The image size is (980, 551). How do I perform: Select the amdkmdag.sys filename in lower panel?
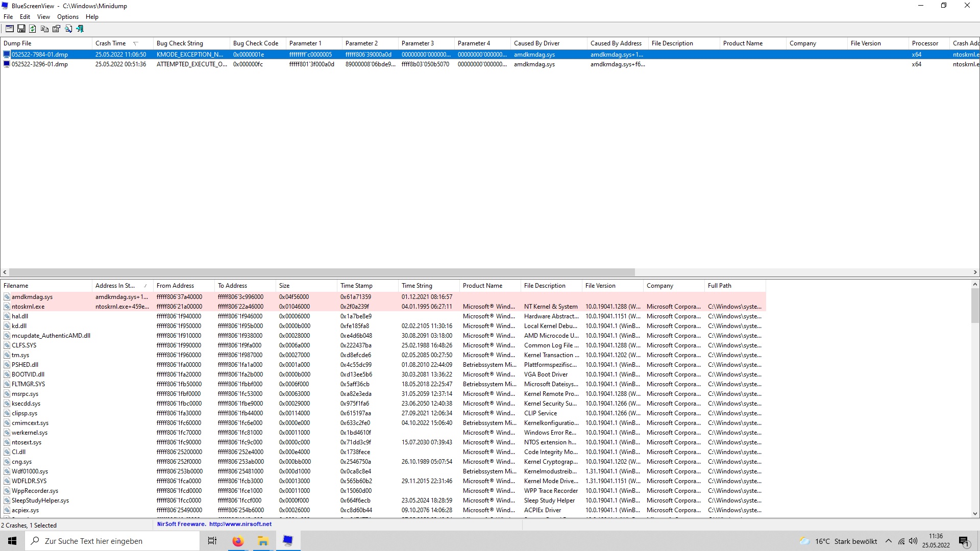(32, 297)
